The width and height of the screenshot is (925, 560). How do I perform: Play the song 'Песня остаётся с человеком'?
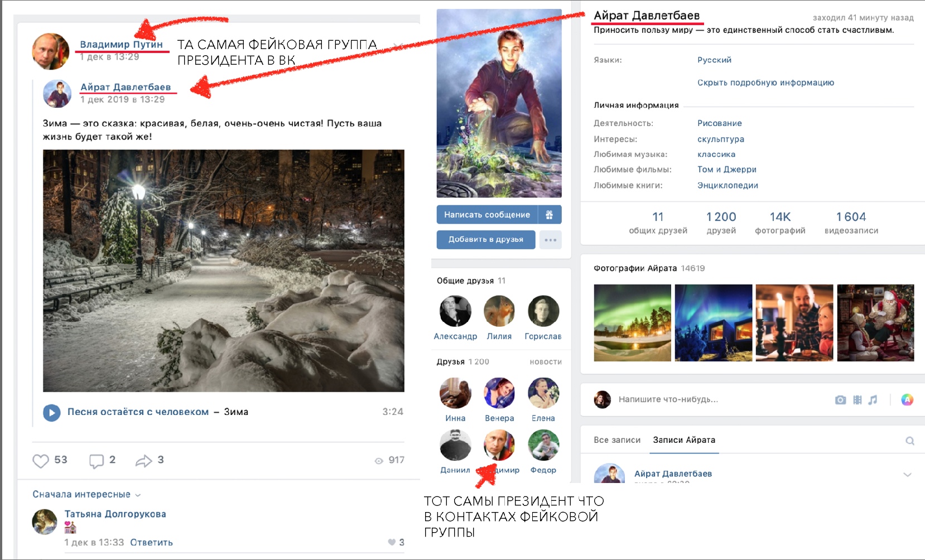point(52,413)
